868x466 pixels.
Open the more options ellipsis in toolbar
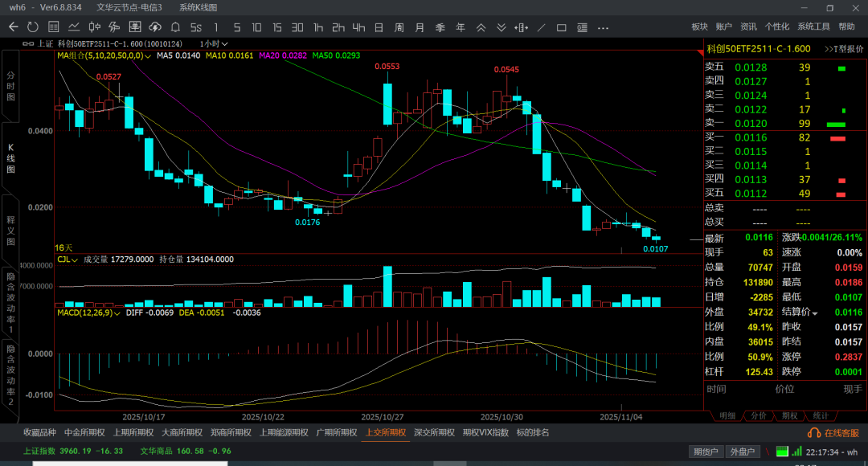(603, 27)
